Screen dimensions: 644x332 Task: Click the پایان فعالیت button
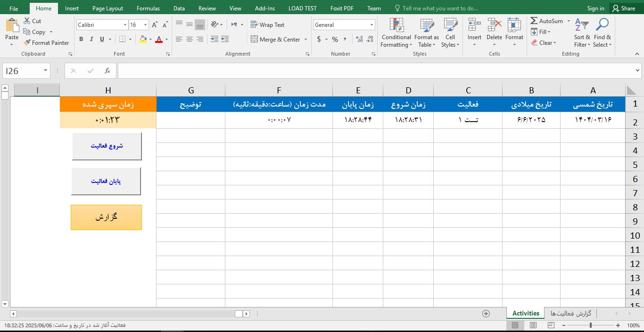[x=106, y=181]
